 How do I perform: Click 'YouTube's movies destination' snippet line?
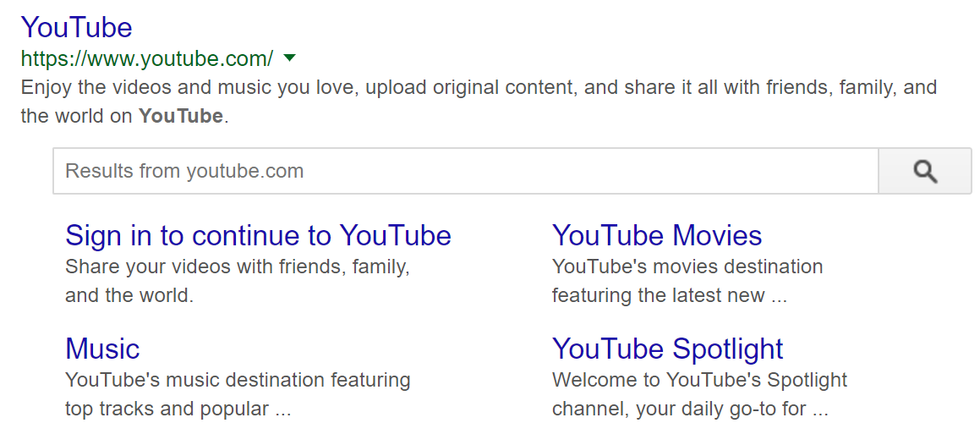(687, 267)
